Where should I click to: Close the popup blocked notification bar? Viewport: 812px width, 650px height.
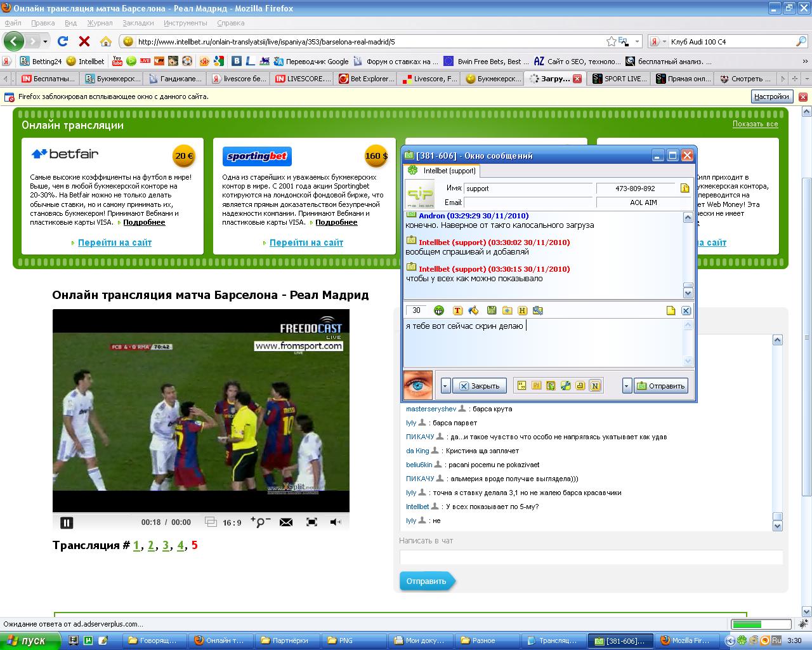pos(803,97)
